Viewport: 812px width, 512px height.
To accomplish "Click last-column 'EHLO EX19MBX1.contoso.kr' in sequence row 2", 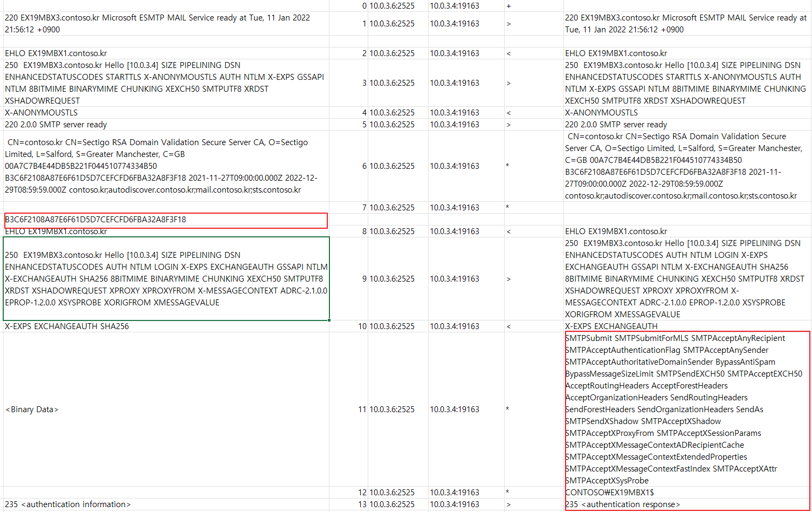I will point(687,53).
